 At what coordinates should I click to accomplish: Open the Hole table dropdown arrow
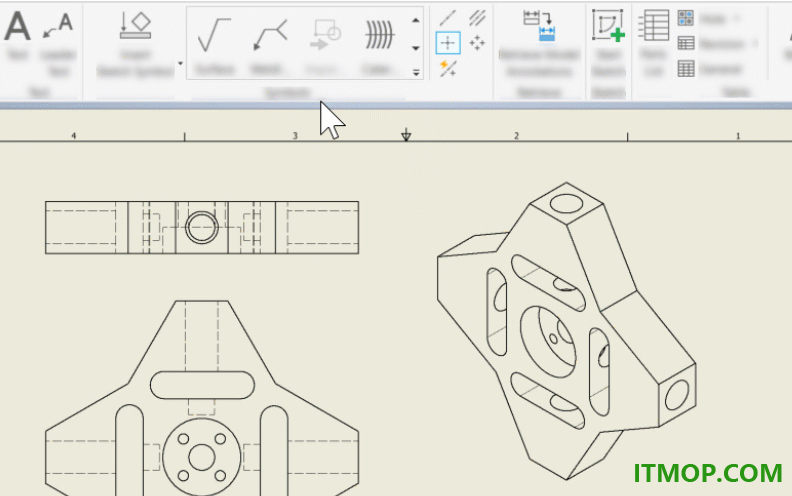click(736, 19)
